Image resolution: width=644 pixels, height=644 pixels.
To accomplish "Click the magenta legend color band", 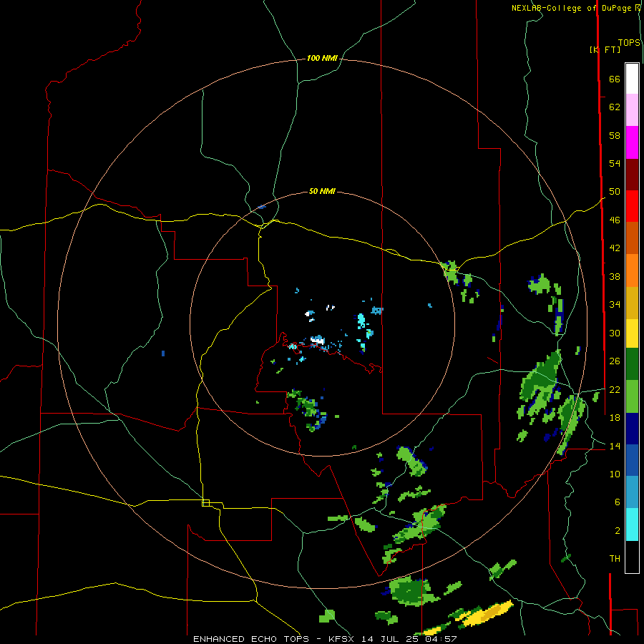I will point(632,142).
